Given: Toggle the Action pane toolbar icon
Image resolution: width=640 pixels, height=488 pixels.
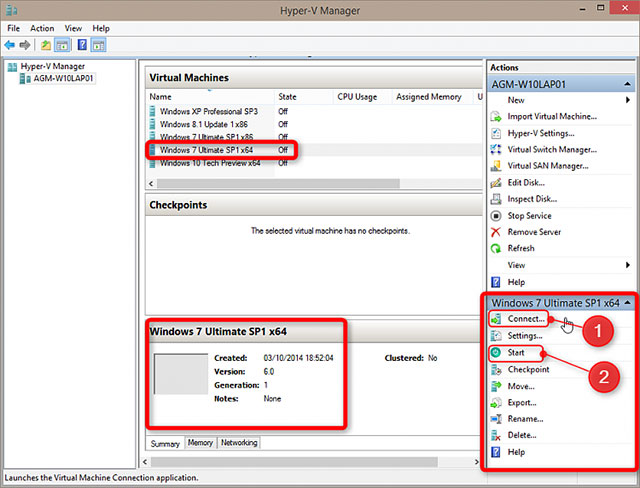Looking at the screenshot, I should pyautogui.click(x=98, y=45).
